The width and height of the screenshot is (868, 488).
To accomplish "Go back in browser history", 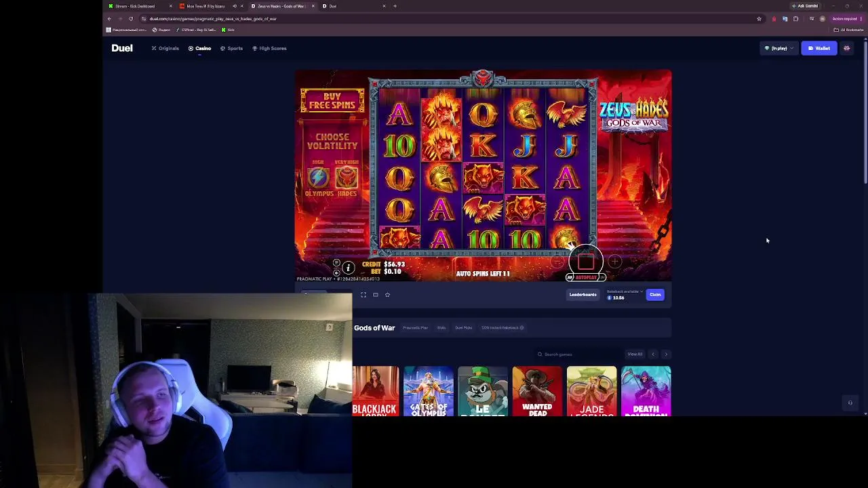I will coord(110,19).
